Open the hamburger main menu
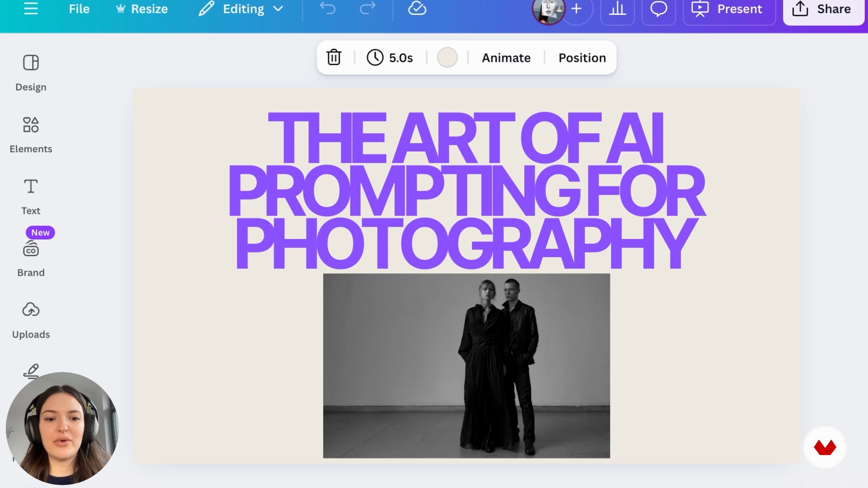 click(x=31, y=9)
